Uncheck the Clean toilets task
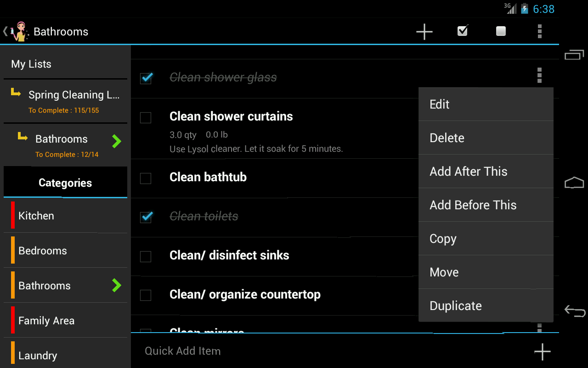This screenshot has width=588, height=368. tap(146, 217)
